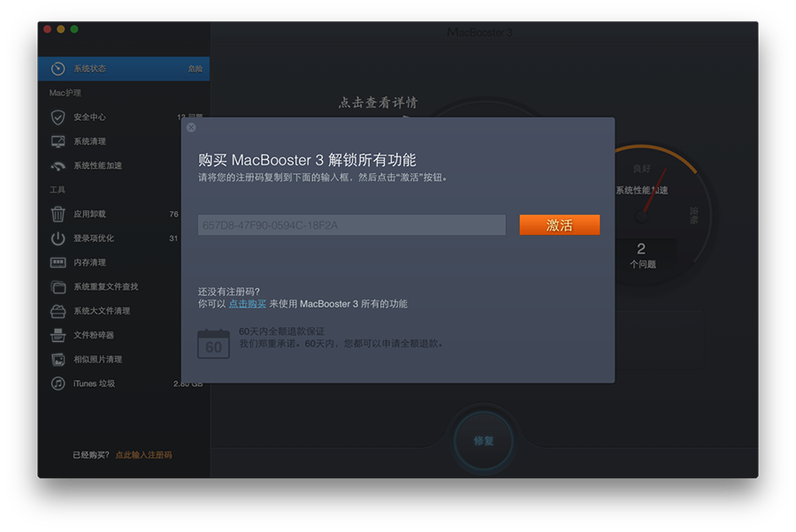Click the 点此输入注册码 link

pyautogui.click(x=143, y=455)
